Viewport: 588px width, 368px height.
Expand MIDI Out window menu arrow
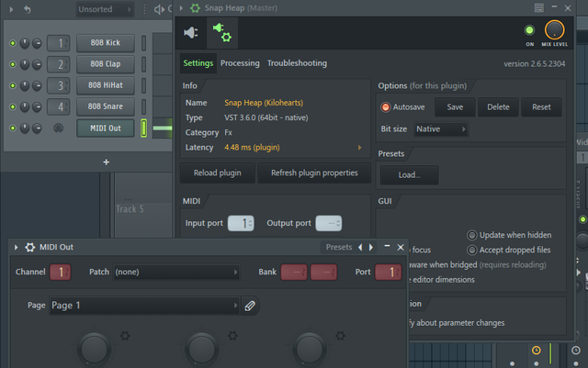point(16,248)
